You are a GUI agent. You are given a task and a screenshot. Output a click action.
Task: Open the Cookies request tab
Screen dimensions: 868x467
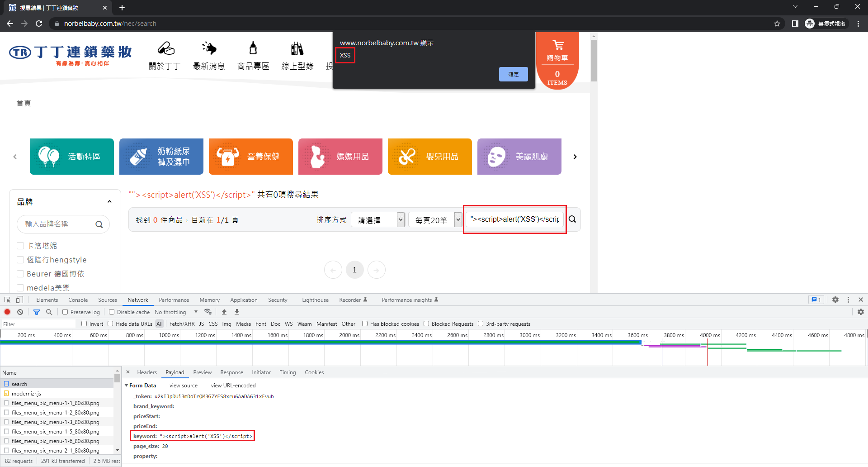pos(314,372)
